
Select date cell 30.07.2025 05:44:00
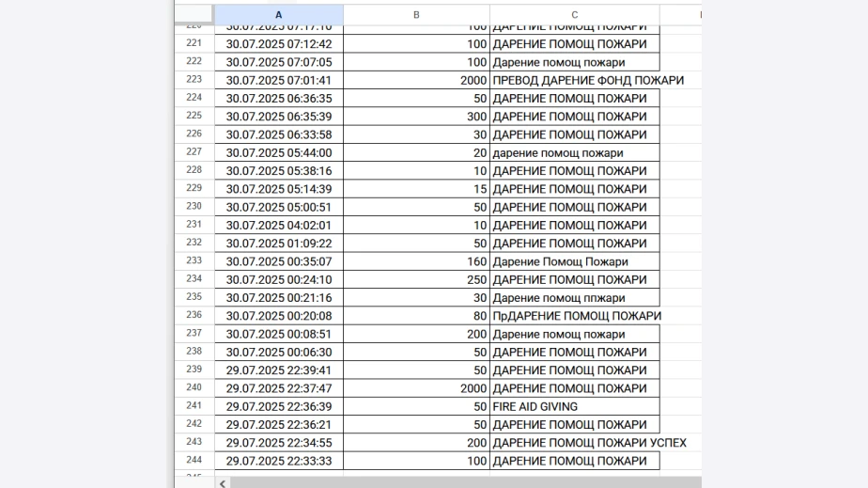coord(278,152)
